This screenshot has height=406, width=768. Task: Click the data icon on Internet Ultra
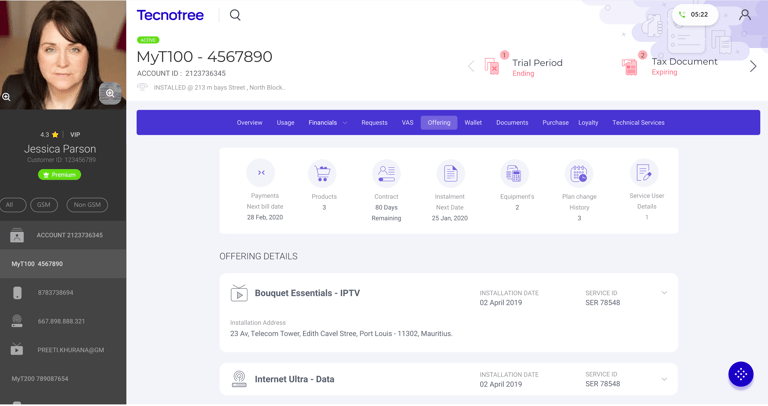pos(239,379)
